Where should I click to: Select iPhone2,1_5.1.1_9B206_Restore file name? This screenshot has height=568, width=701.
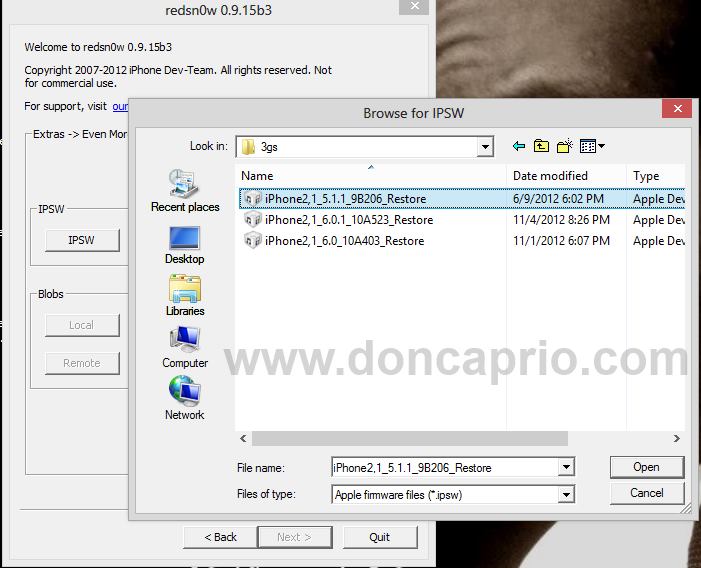[x=345, y=198]
